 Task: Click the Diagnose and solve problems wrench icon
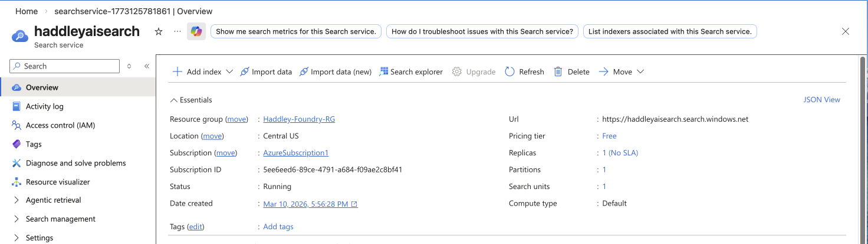(x=17, y=163)
